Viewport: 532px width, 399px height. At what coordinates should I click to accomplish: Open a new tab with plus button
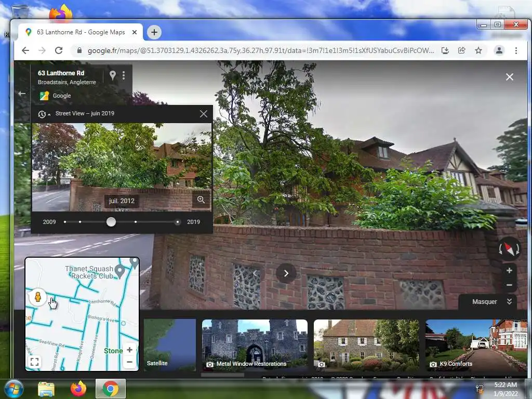pos(154,32)
